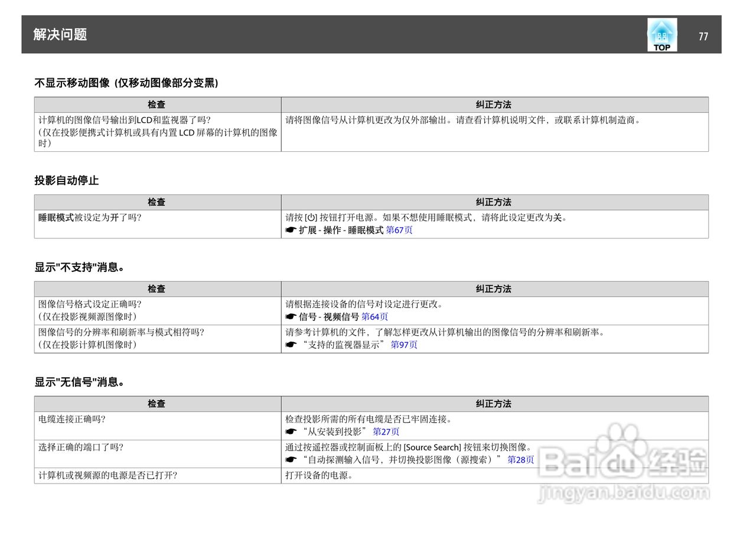
Task: Click cell 电缆连接正确吗?
Action: tap(158, 426)
